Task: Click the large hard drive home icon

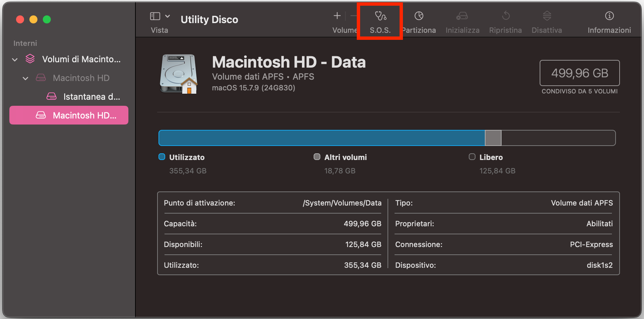Action: pyautogui.click(x=179, y=74)
